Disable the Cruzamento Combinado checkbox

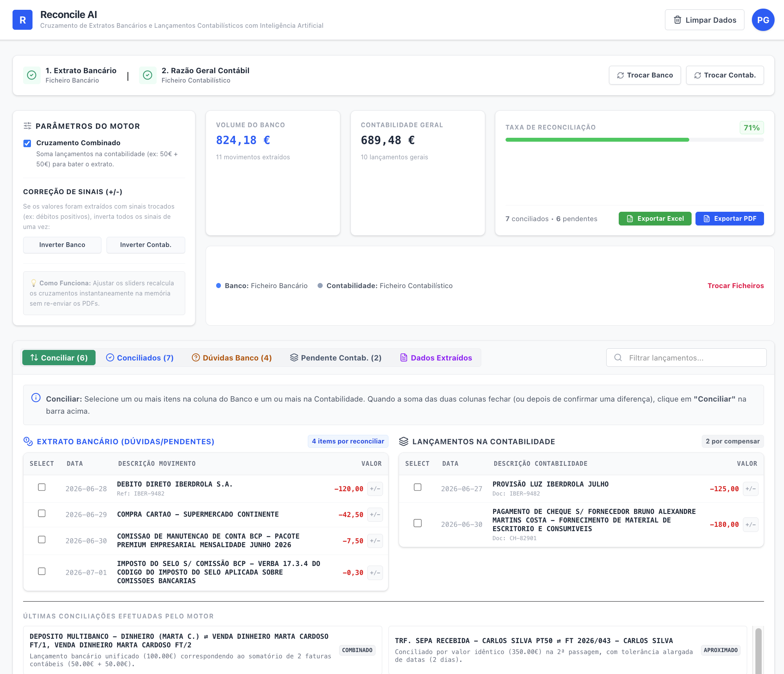(27, 143)
